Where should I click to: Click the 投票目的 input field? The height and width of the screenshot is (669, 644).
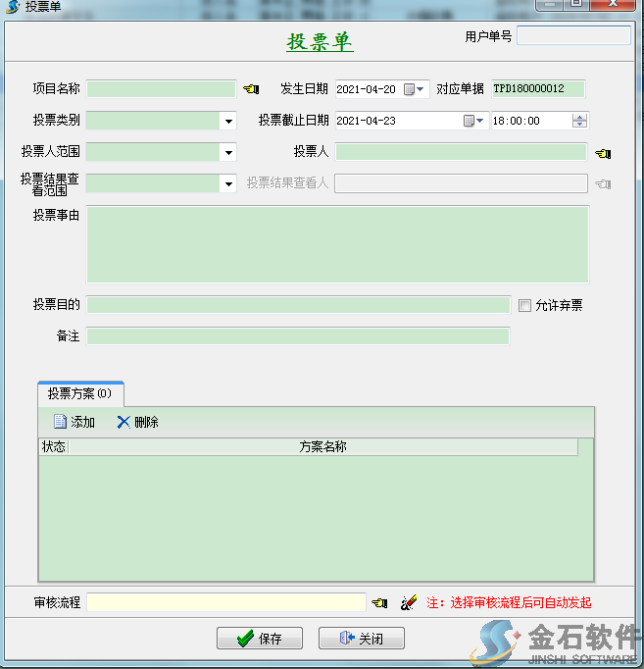(298, 305)
